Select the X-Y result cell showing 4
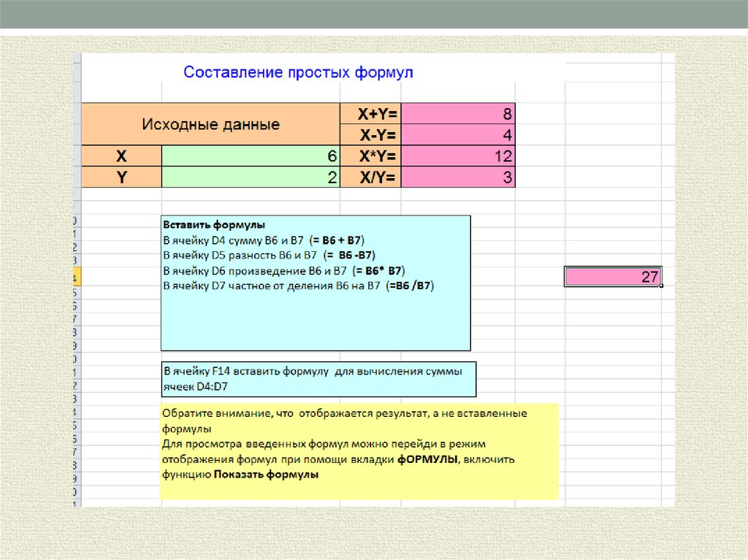Image resolution: width=748 pixels, height=560 pixels. click(x=458, y=135)
